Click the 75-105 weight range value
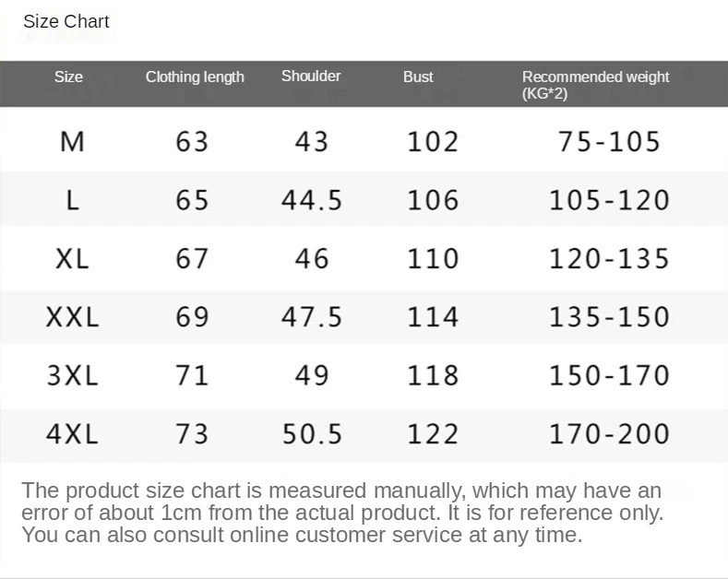The width and height of the screenshot is (728, 579). pos(609,141)
